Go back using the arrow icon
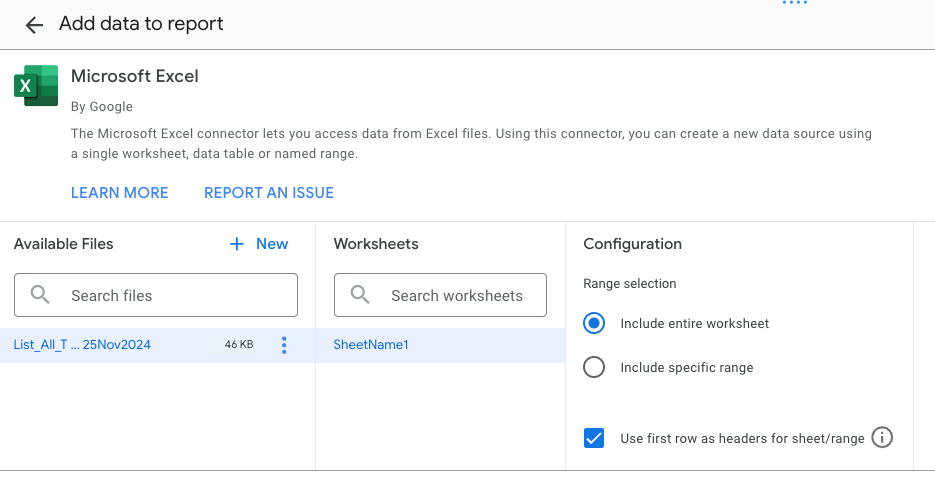935x502 pixels. [34, 24]
